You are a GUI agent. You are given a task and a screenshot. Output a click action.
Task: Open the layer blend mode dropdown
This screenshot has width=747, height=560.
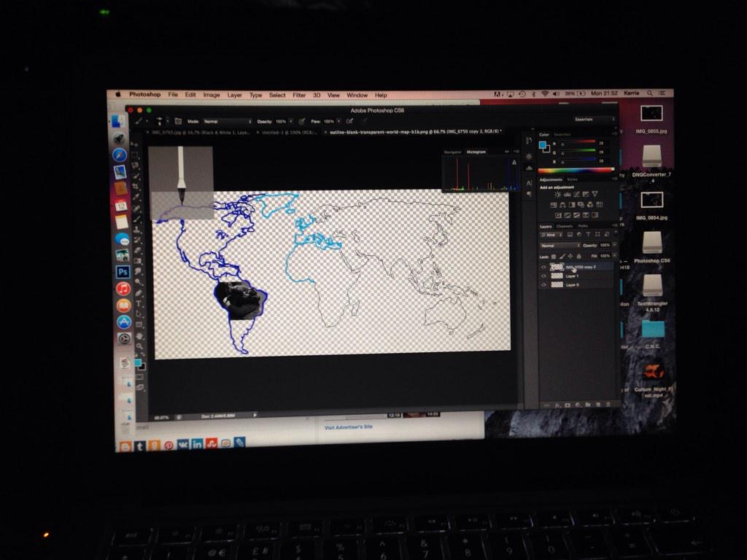(x=560, y=245)
